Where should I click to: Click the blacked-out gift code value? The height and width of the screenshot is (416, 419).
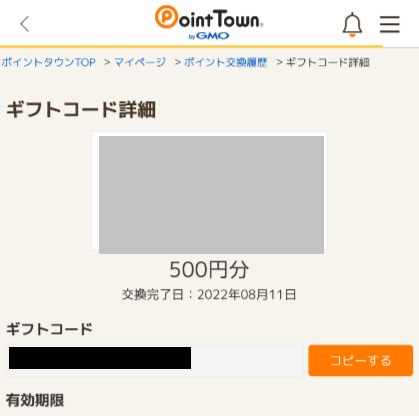pyautogui.click(x=100, y=358)
